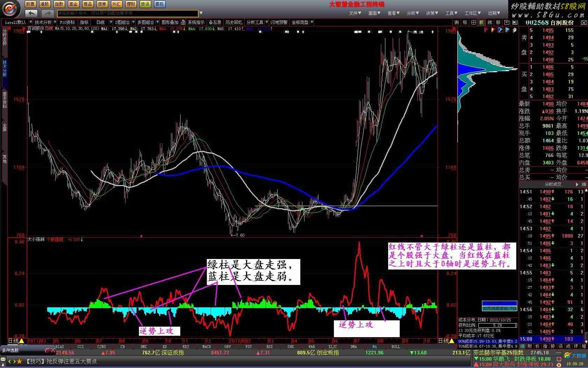Viewport: 588px width, 368px height.
Task: Click the 外汇 category button
Action: [x=117, y=4]
